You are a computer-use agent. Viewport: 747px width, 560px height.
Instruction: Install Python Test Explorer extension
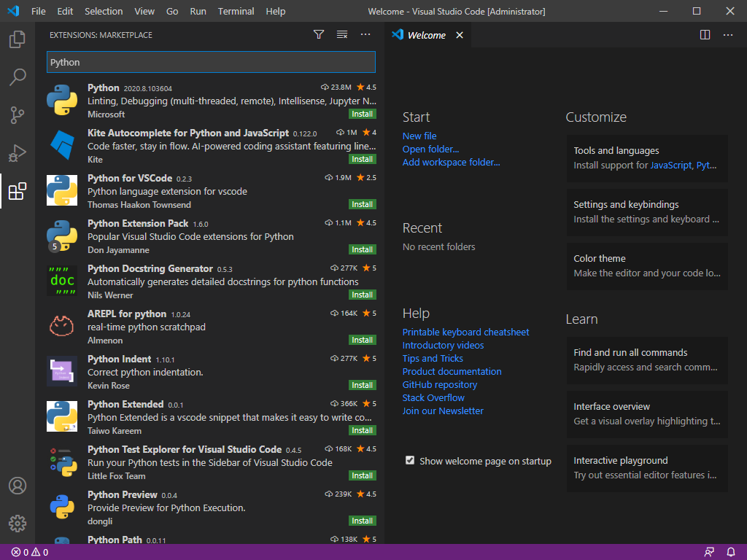pyautogui.click(x=363, y=475)
